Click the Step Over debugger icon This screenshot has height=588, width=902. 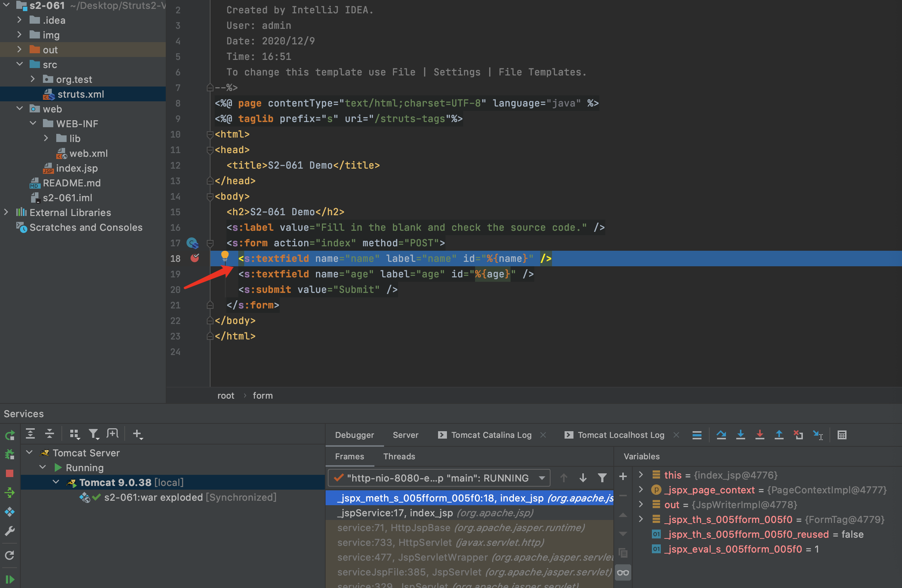[x=721, y=435]
